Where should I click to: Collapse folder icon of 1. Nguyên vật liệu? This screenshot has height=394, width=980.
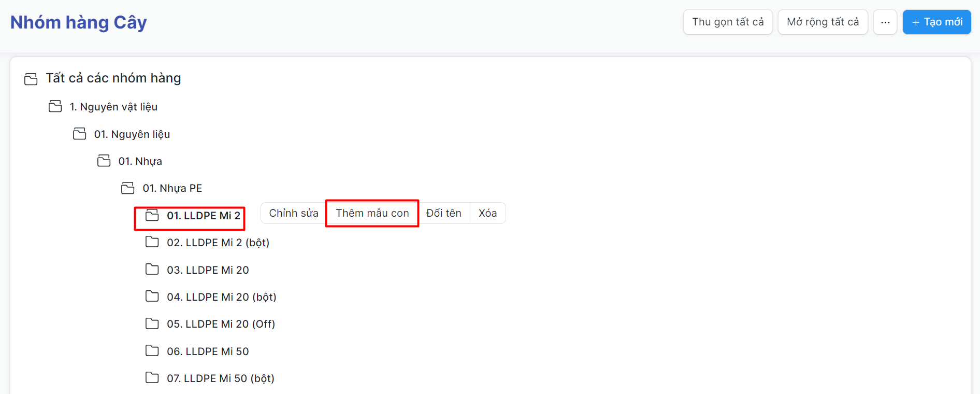click(55, 107)
